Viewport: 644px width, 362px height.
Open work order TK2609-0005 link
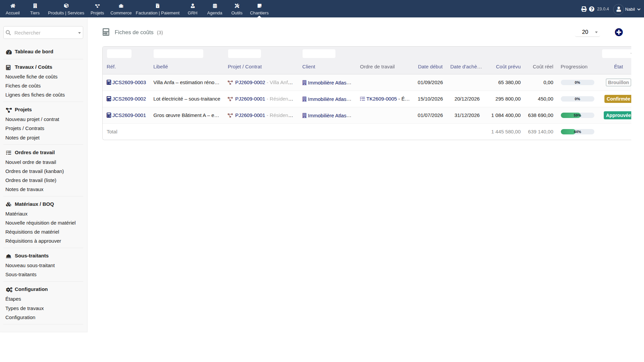(x=385, y=99)
